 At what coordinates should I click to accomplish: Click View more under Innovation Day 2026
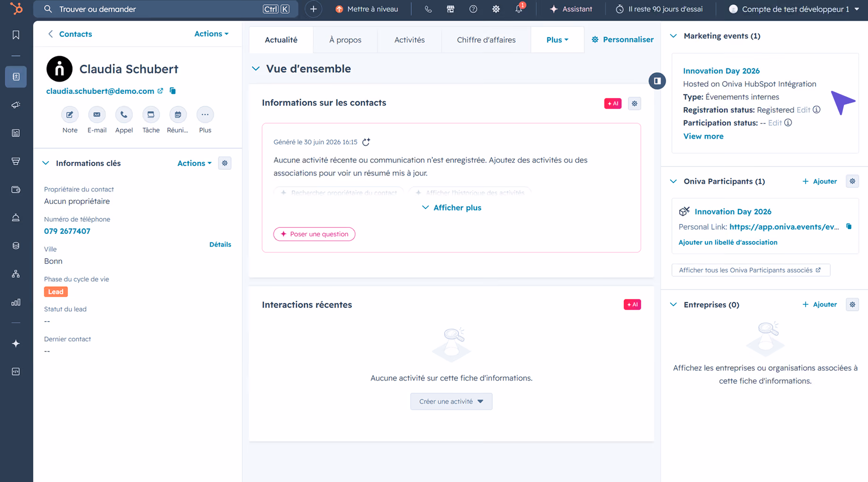pyautogui.click(x=703, y=136)
